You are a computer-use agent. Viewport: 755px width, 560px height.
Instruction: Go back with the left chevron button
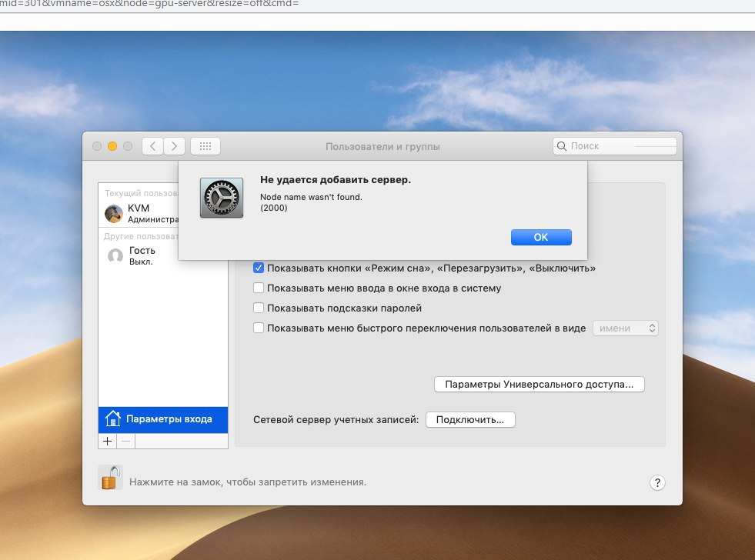[x=152, y=146]
